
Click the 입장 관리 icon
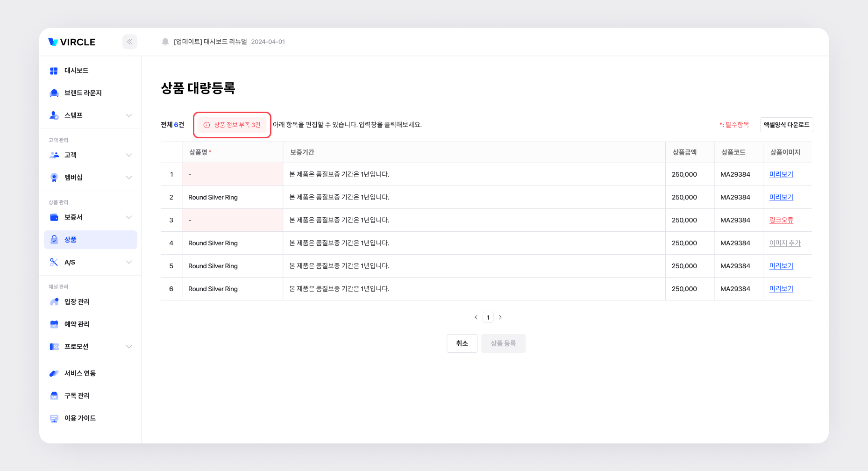54,302
